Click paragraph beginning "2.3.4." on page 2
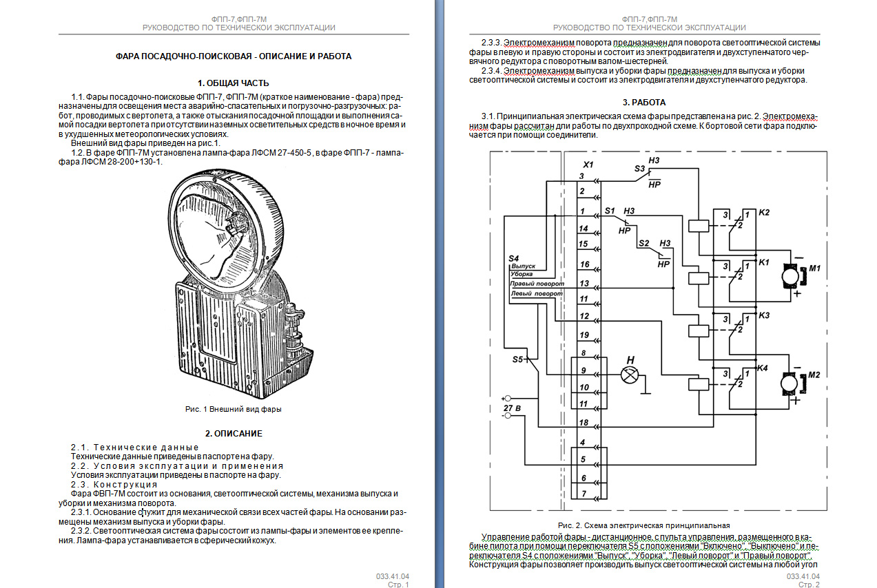This screenshot has height=588, width=877. [638, 75]
